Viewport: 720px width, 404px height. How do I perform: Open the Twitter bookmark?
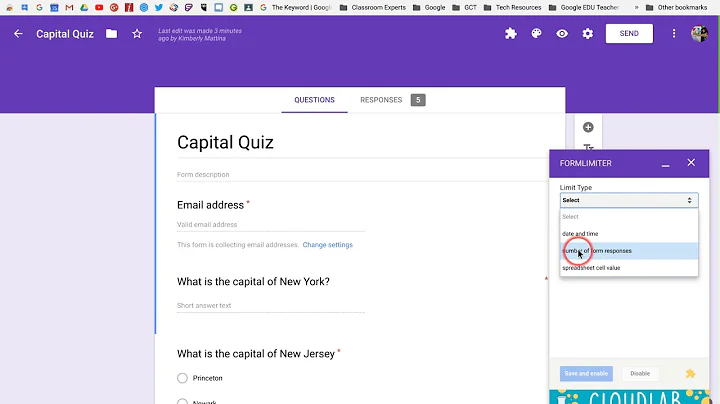159,7
